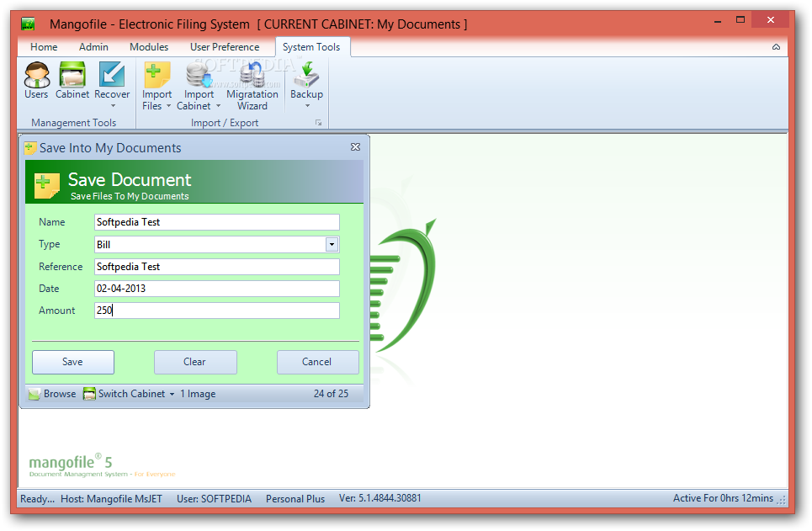Open the Import / Export group launcher

point(318,123)
